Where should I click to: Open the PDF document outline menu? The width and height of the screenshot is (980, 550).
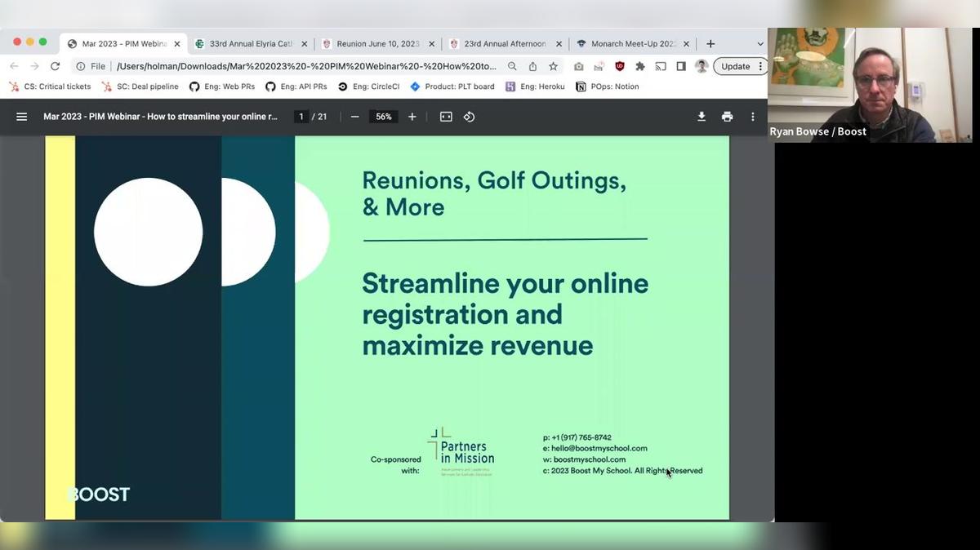[21, 116]
